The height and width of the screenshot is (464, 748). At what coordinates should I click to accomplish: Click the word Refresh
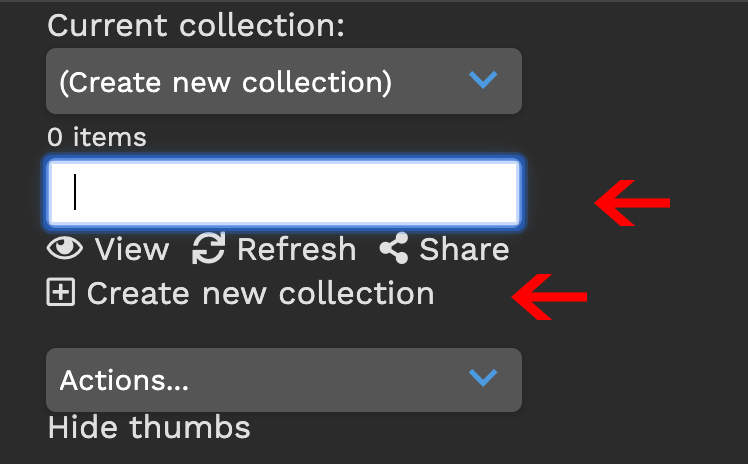(297, 249)
